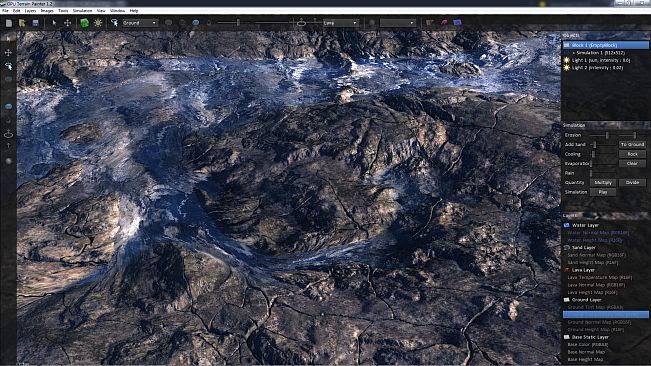The image size is (651, 366).
Task: Select the move tool in left sidebar
Action: tap(8, 53)
